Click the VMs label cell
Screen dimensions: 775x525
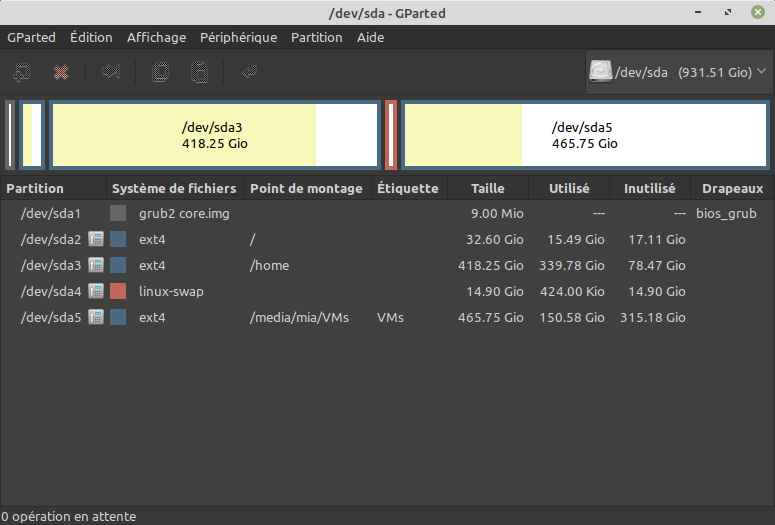[390, 317]
